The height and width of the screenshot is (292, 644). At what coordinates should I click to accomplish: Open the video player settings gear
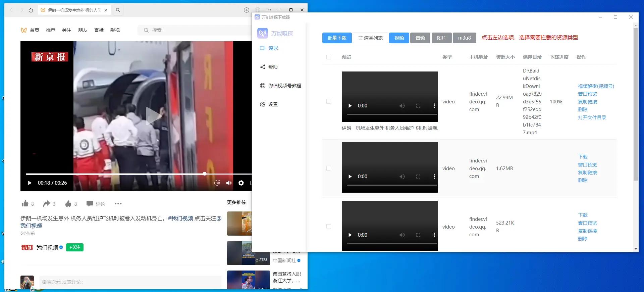point(241,183)
